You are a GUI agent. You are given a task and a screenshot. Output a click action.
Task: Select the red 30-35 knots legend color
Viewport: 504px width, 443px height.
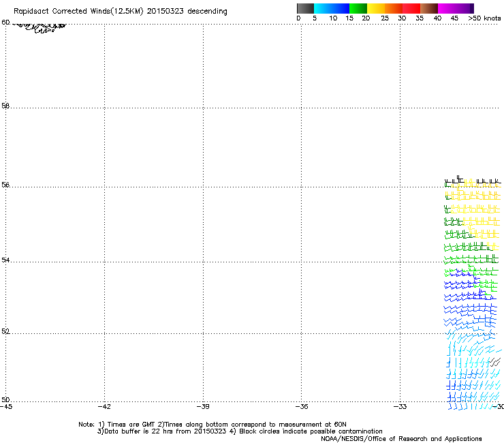(x=411, y=8)
